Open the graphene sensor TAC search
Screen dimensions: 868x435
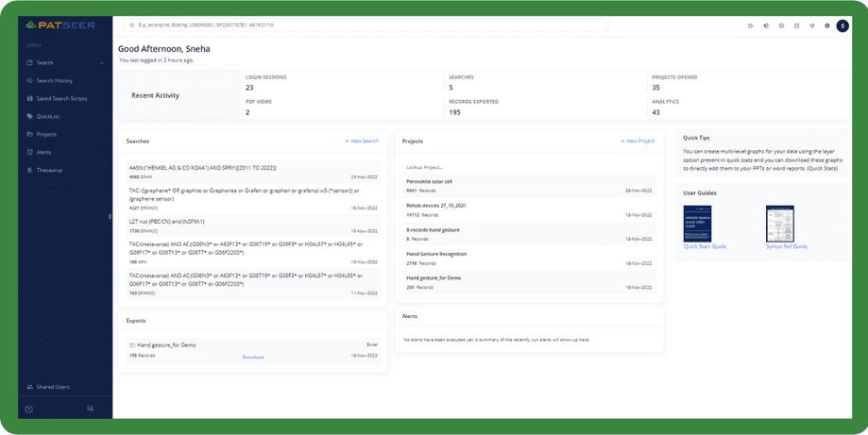tap(253, 198)
